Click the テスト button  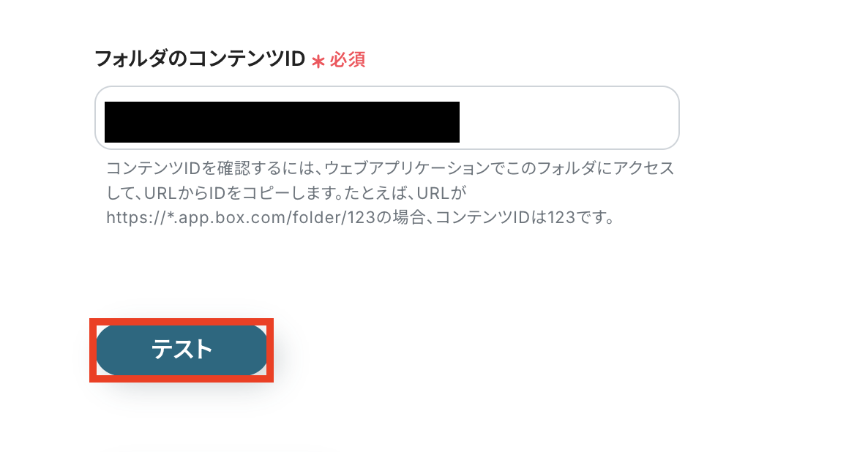[182, 350]
